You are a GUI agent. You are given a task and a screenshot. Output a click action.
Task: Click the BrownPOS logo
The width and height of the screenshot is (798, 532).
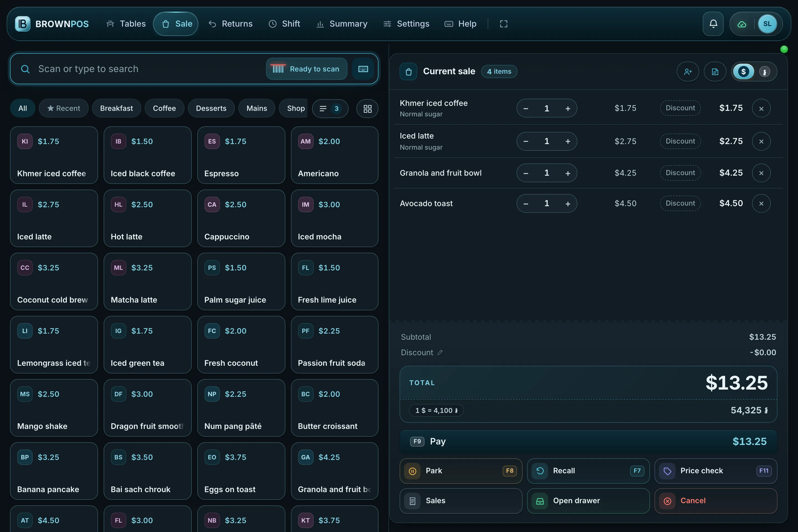(52, 24)
